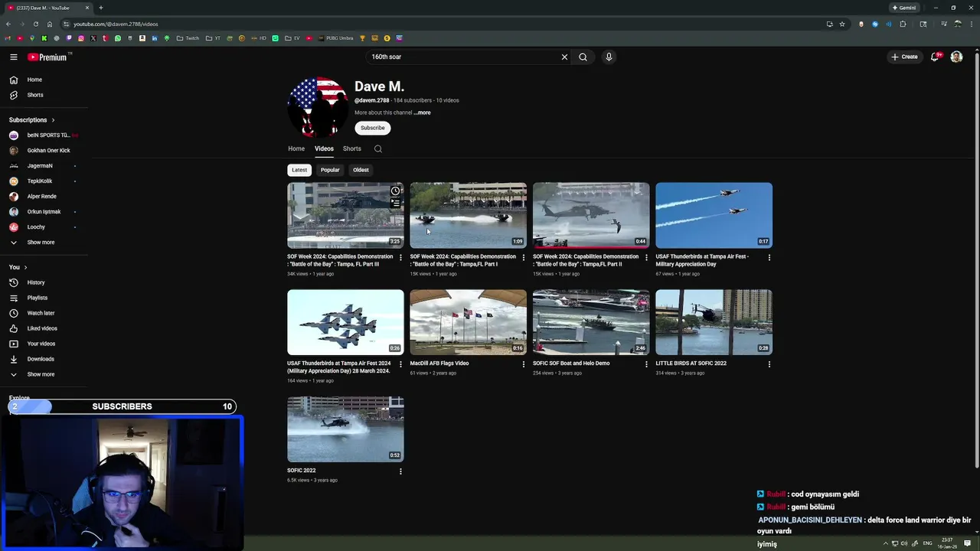The image size is (980, 551).
Task: Select the Oldest sort chip
Action: [361, 170]
